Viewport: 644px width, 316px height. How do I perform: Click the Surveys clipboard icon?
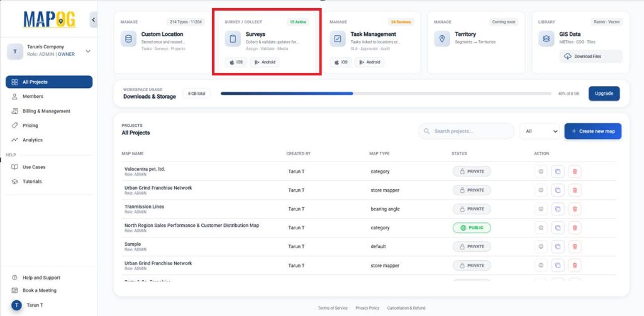[x=233, y=39]
